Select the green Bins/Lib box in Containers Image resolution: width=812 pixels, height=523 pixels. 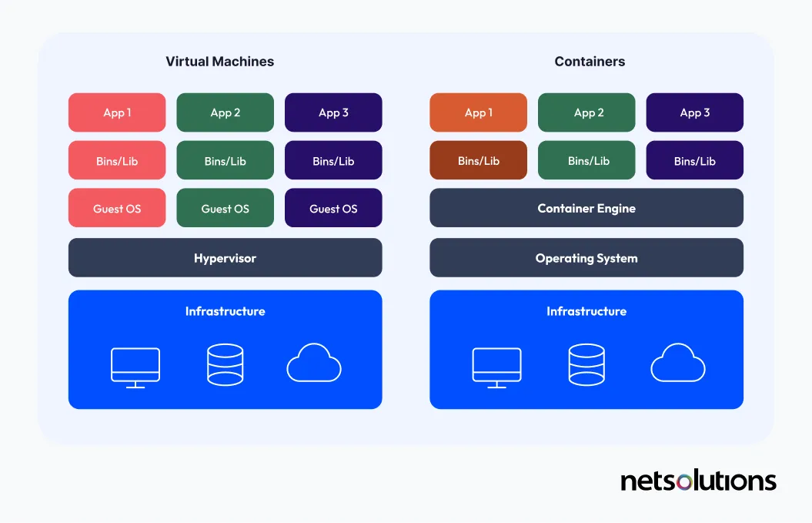(x=586, y=160)
